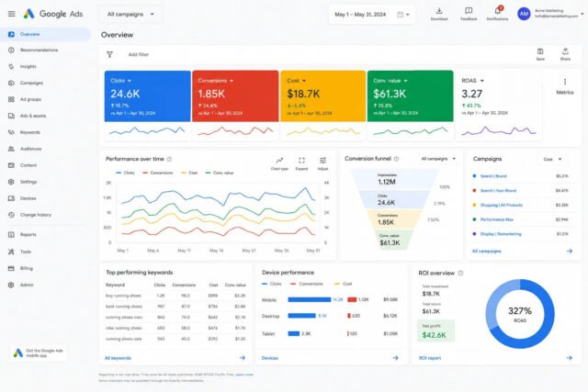Open Settings in sidebar
Screen dimensions: 588x392
point(45,182)
